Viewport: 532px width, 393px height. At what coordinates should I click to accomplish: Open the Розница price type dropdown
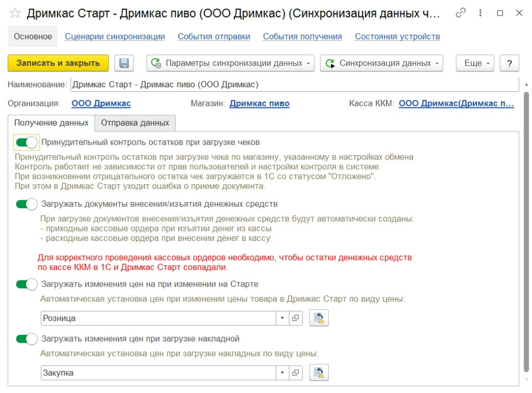[281, 318]
